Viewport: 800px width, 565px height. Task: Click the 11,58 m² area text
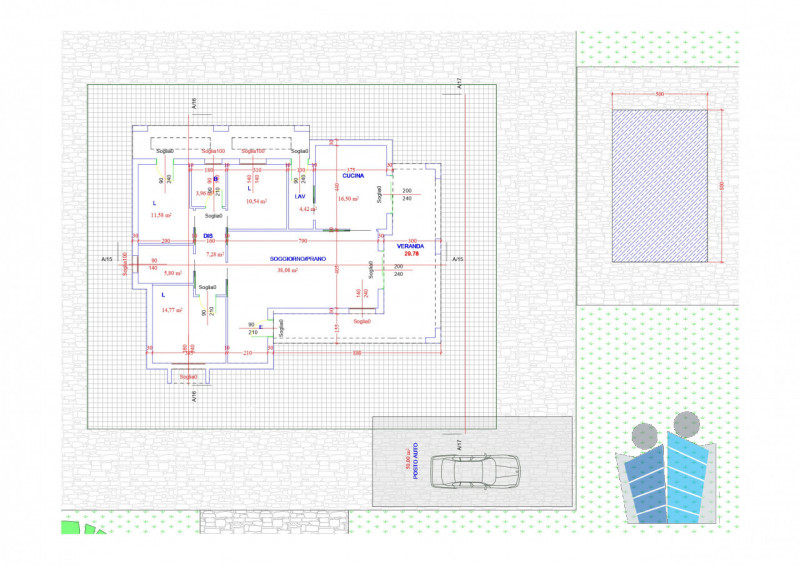(160, 215)
